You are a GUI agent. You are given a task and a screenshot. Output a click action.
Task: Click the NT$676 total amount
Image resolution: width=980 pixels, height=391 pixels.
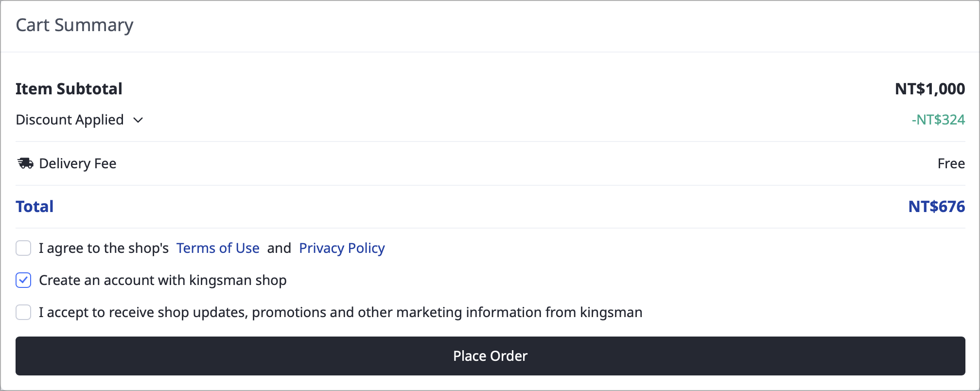[937, 207]
